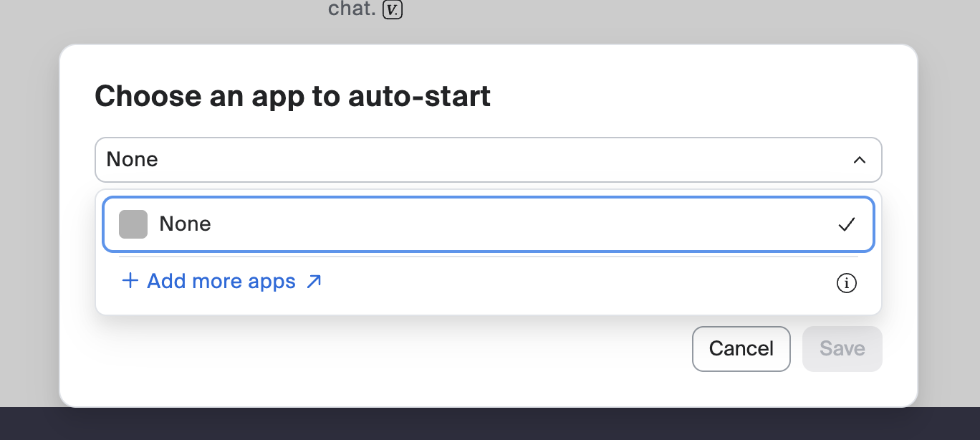
Task: Click the "None" text in the collapsed selector
Action: [133, 160]
